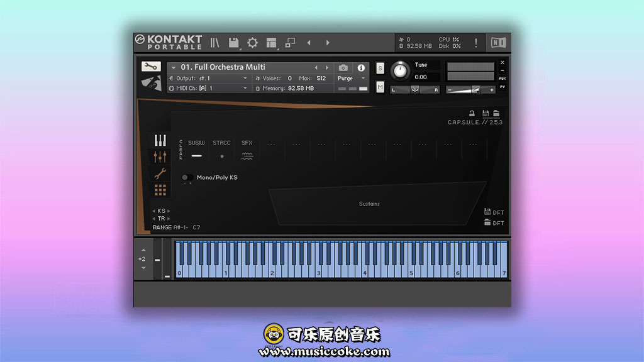Open instrument edit mode with wrench button
The height and width of the screenshot is (362, 644).
tap(151, 67)
